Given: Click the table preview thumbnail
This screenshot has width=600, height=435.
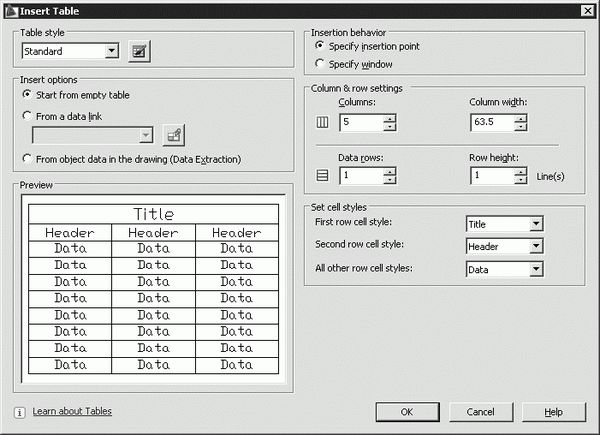Looking at the screenshot, I should coord(153,289).
